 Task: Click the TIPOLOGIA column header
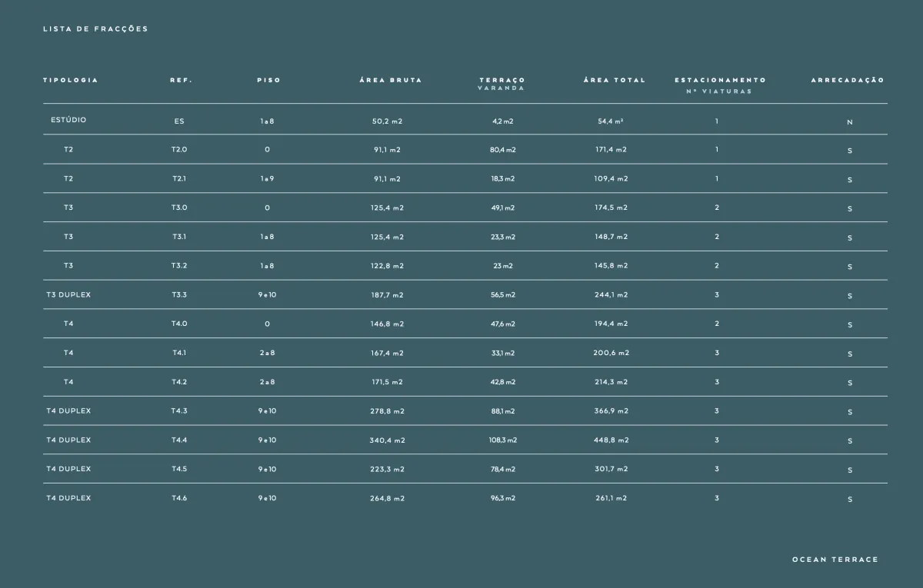71,80
